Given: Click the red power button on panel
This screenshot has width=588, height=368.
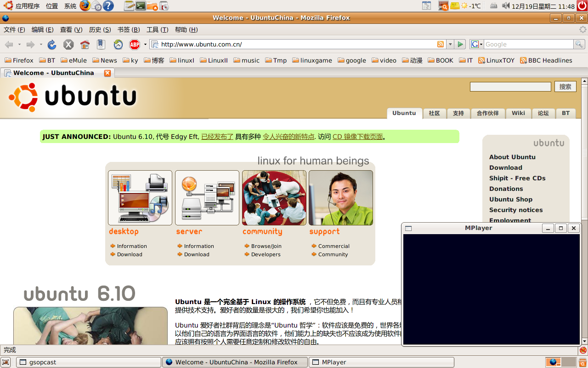Looking at the screenshot, I should pyautogui.click(x=582, y=6).
